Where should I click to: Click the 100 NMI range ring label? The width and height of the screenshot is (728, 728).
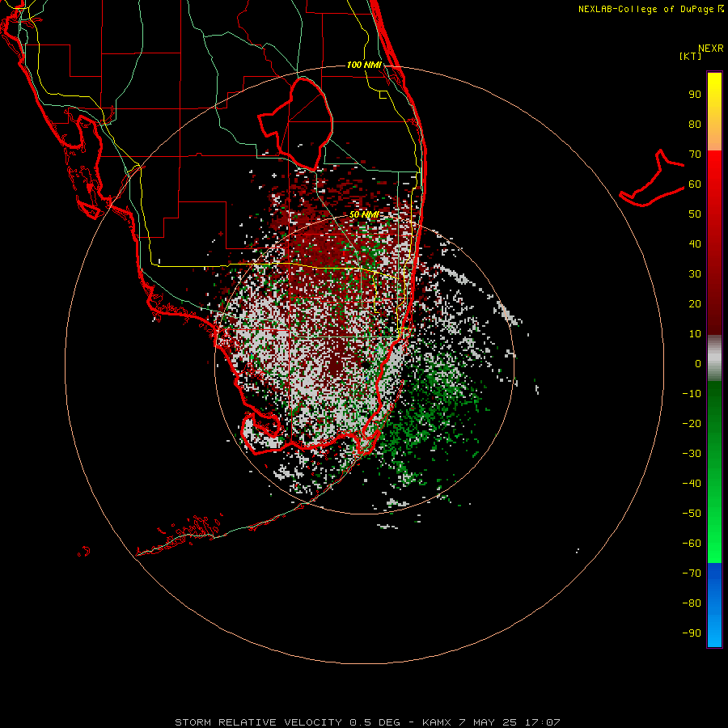[364, 65]
